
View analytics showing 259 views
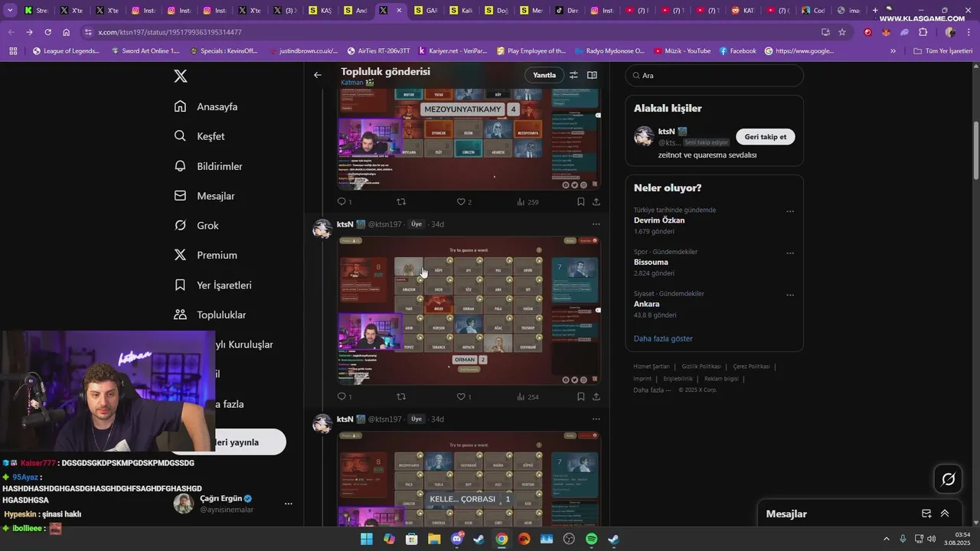click(528, 202)
